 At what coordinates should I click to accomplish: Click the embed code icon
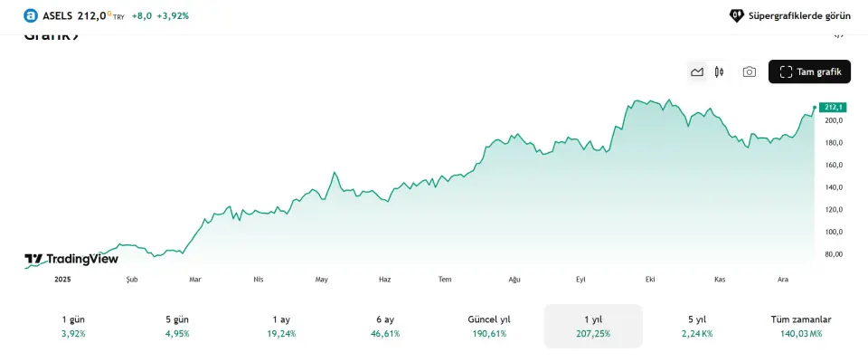pyautogui.click(x=838, y=35)
